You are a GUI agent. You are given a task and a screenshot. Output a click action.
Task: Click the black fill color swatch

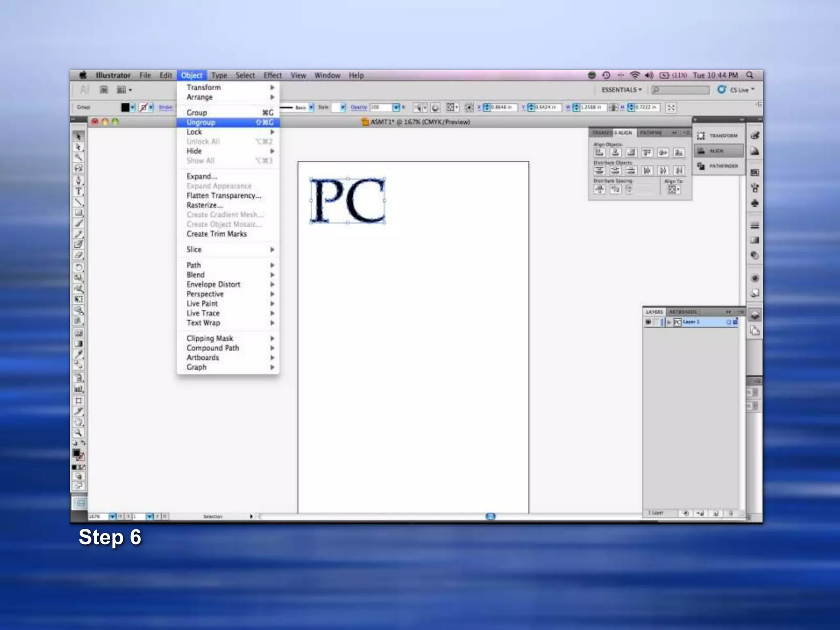pos(125,107)
